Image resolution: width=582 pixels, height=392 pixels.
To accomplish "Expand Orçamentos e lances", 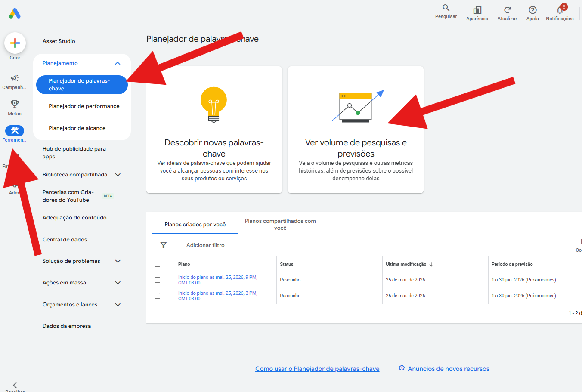I will pos(118,305).
